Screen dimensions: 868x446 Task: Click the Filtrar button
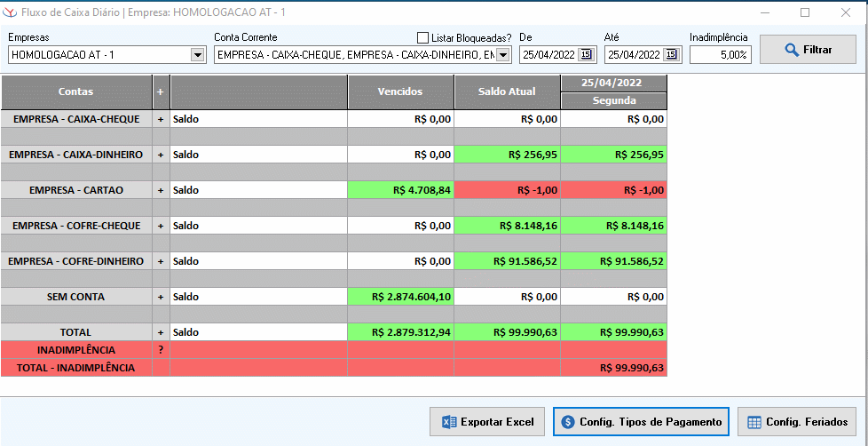[x=809, y=50]
